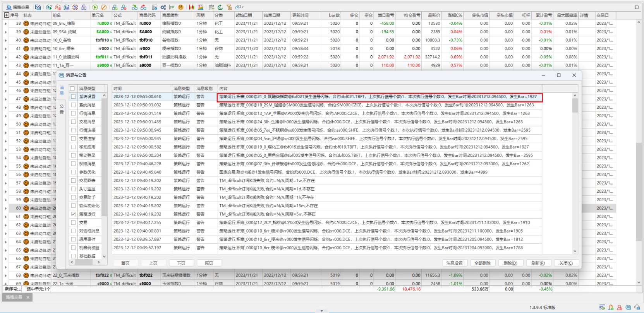Go to first page with 首页 button
Image resolution: width=644 pixels, height=313 pixels.
pos(125,263)
